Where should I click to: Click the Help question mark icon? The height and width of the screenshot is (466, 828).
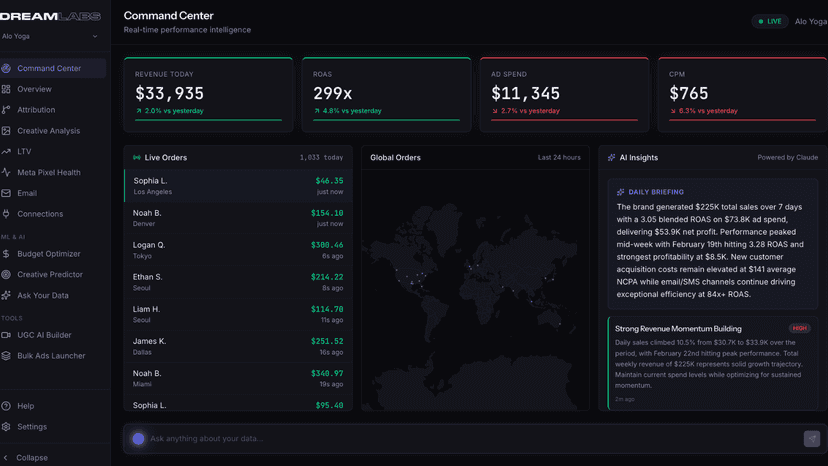(x=6, y=406)
